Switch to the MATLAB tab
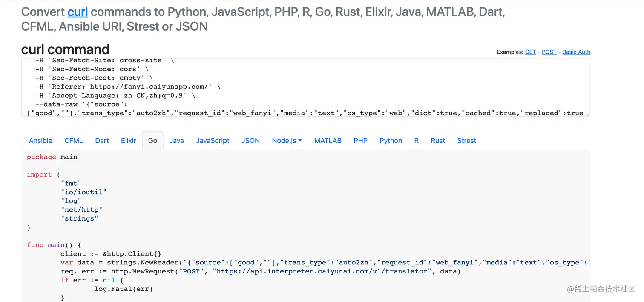 (x=328, y=141)
